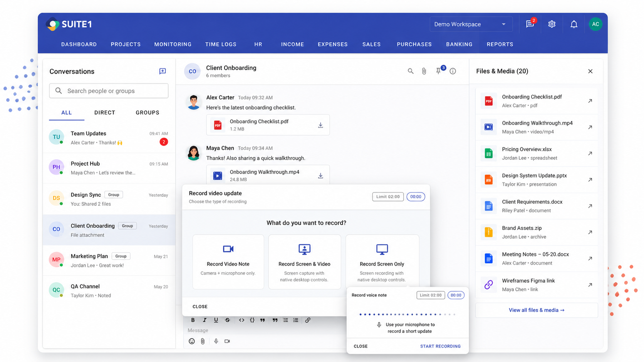Close the Files & Media panel

click(590, 71)
